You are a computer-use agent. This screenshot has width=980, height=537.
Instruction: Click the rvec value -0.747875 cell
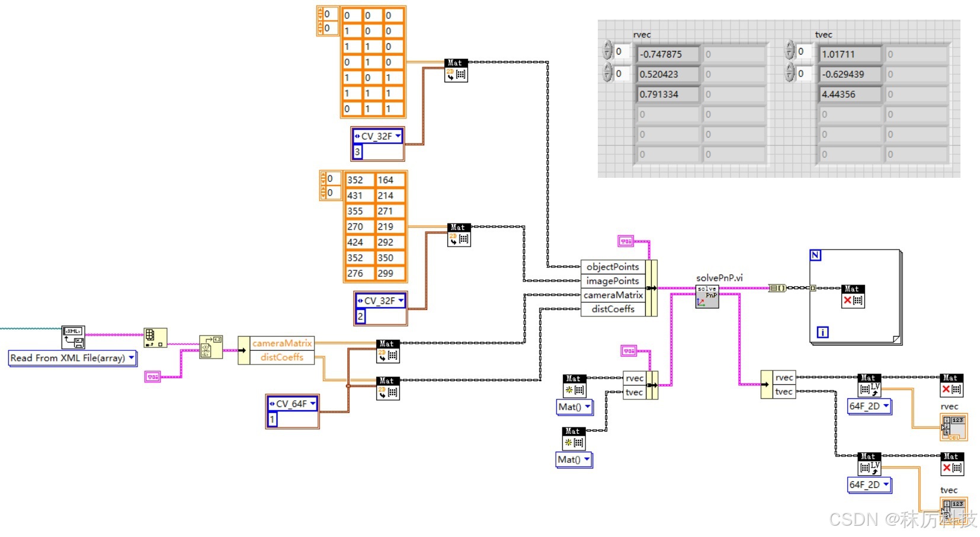point(669,54)
